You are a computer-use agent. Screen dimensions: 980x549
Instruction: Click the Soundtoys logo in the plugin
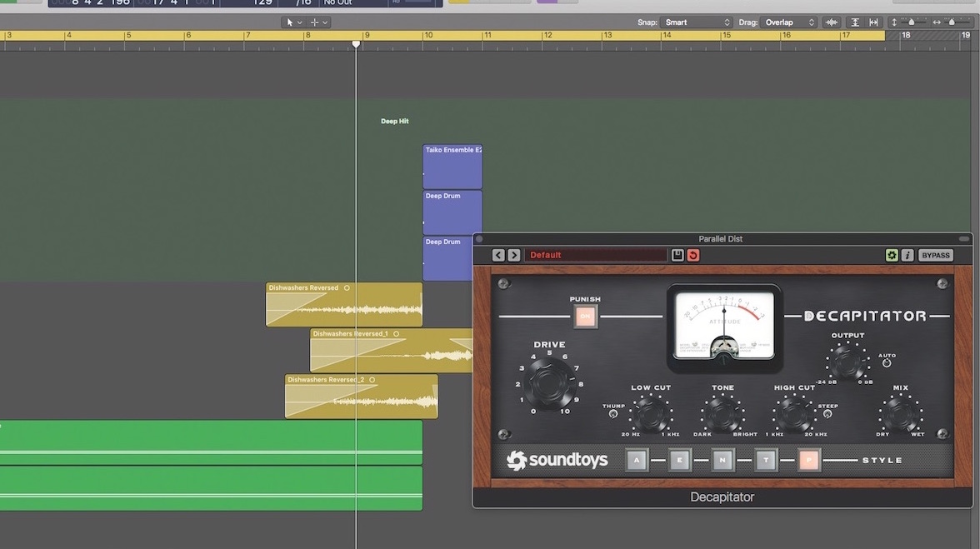pyautogui.click(x=557, y=461)
